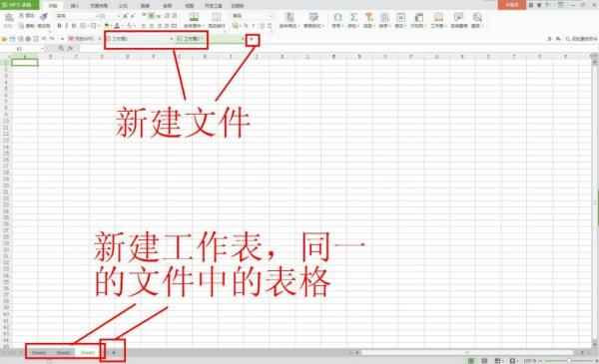Align cell text to the right
The height and width of the screenshot is (364, 599).
click(x=160, y=26)
